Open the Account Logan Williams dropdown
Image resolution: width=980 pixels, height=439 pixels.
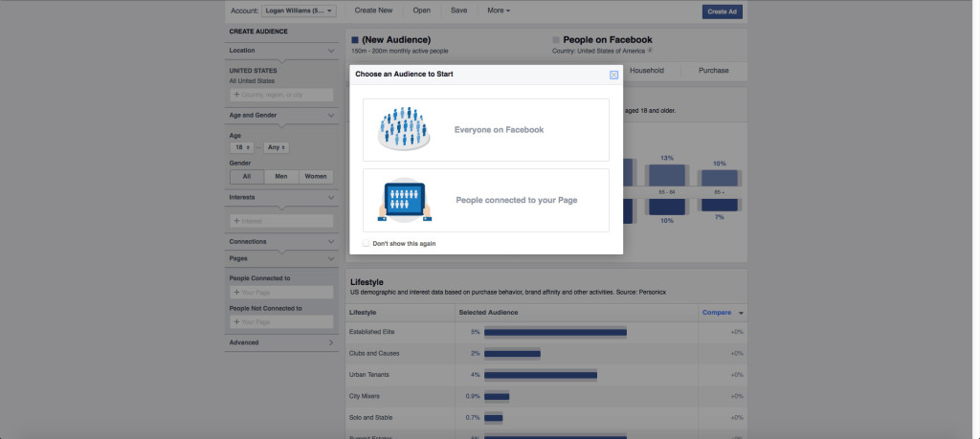299,11
